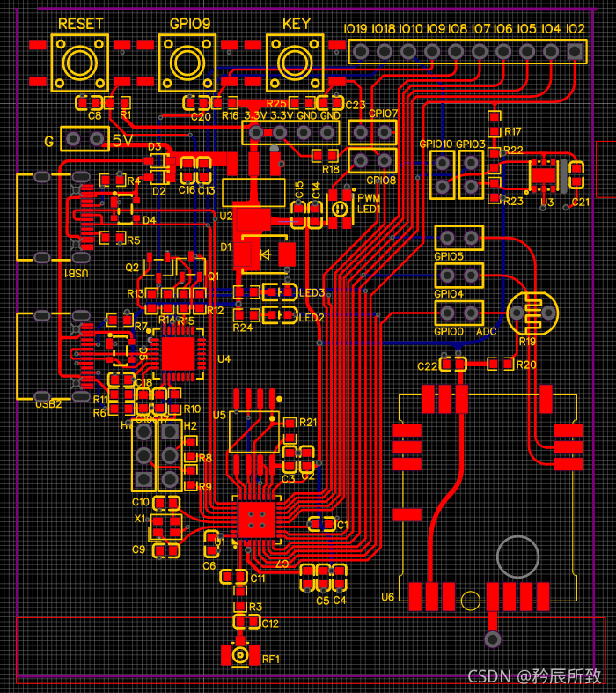This screenshot has height=693, width=616.
Task: Click the GPIO7 jumper label
Action: pos(384,114)
